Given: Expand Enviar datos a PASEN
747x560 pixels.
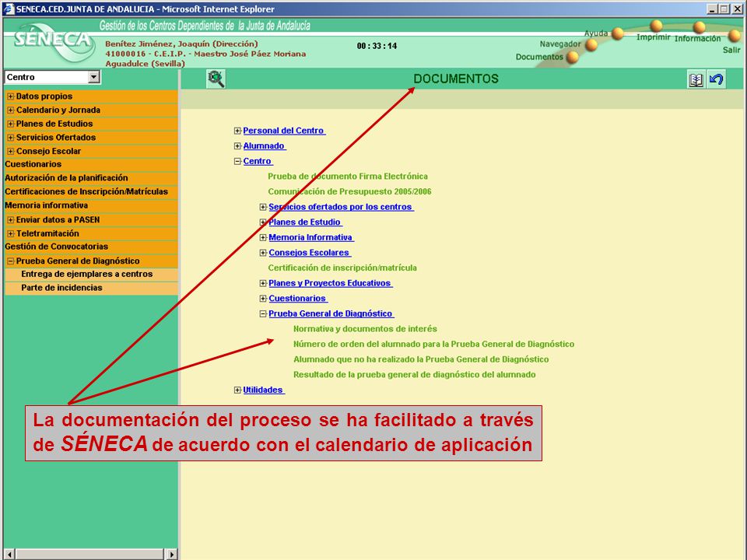Looking at the screenshot, I should 10,220.
